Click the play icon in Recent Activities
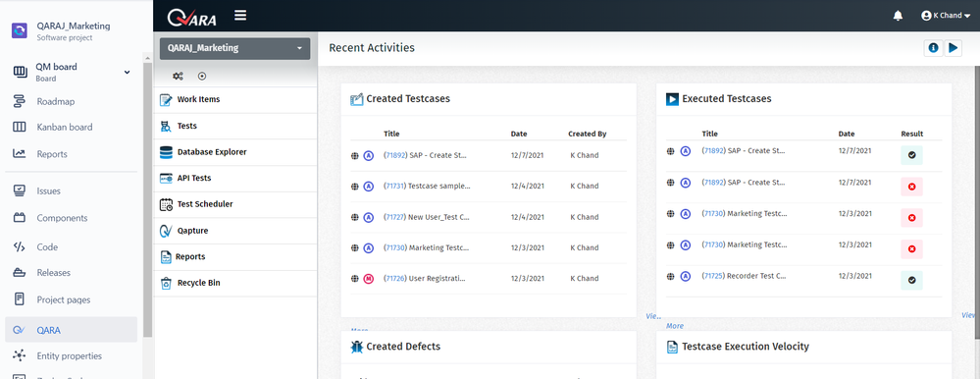Viewport: 980px width, 379px height. tap(954, 47)
